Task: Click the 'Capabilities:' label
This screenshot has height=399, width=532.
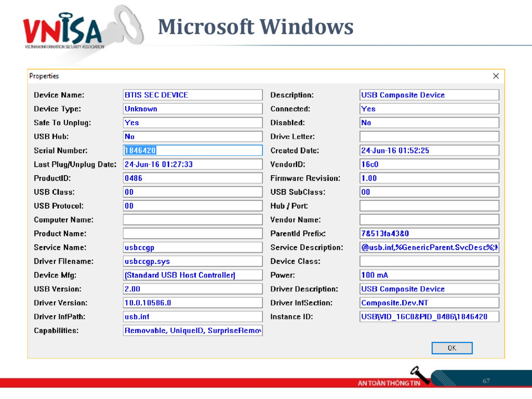Action: (x=56, y=330)
